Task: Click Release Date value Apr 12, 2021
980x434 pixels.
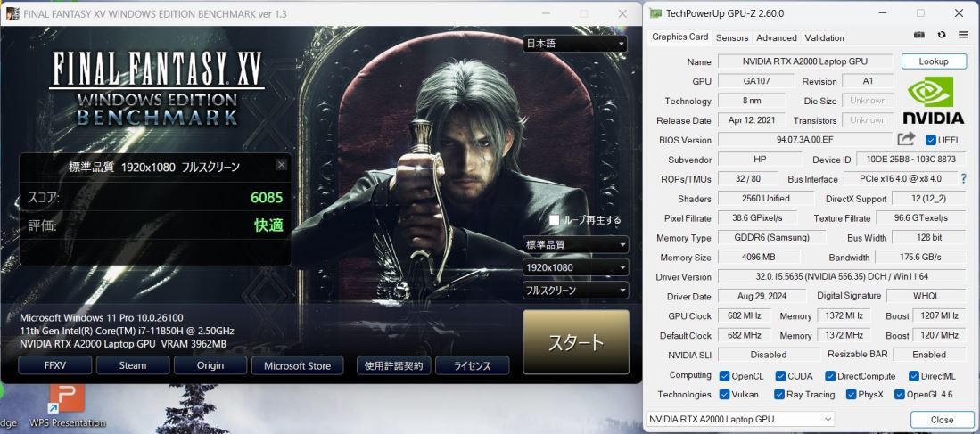Action: pyautogui.click(x=752, y=120)
